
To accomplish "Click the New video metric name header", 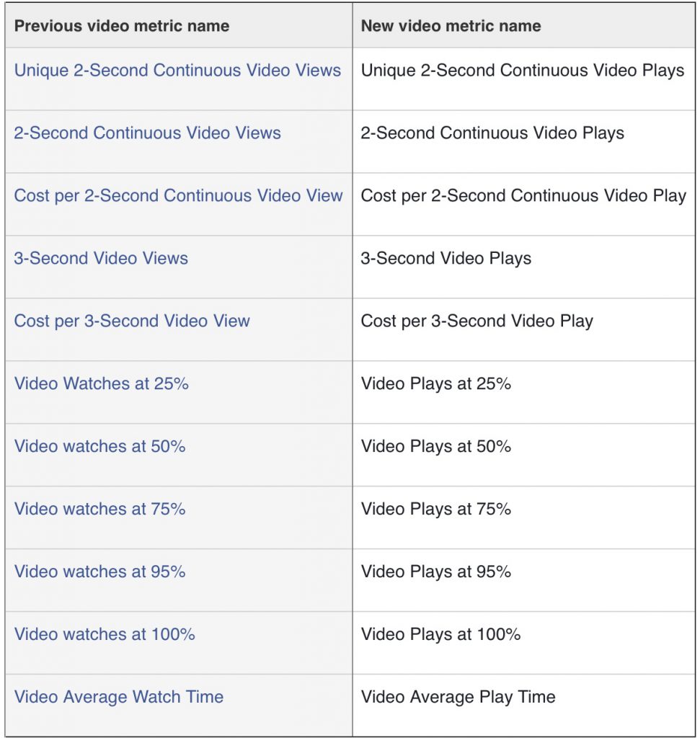I will (x=451, y=26).
